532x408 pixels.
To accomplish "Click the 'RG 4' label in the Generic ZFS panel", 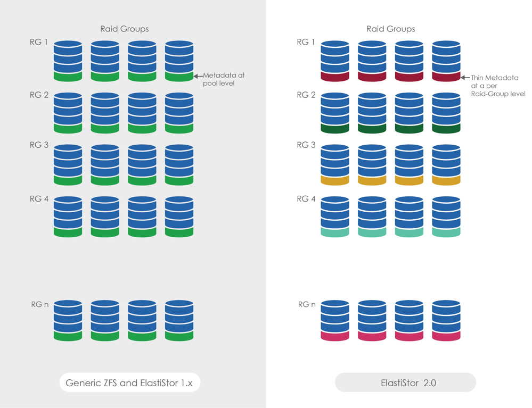I will point(38,199).
